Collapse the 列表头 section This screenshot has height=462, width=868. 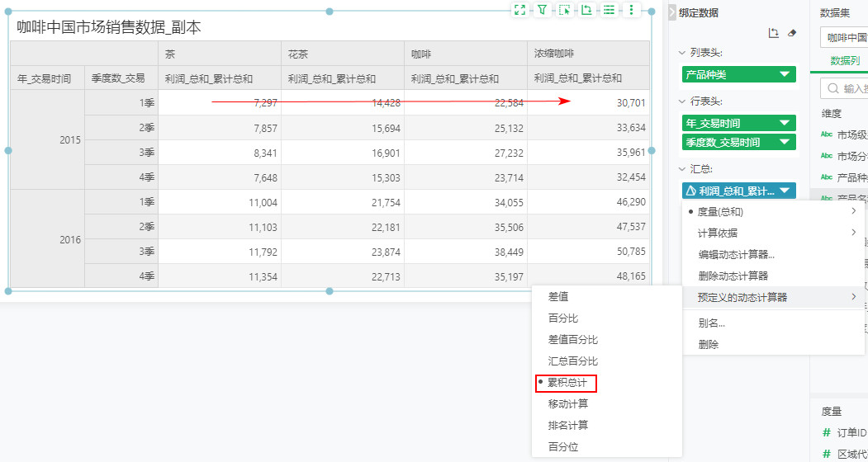pos(682,53)
